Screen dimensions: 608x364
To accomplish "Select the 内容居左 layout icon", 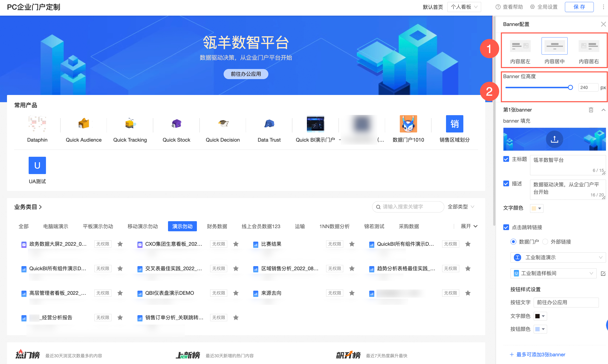I will click(x=520, y=46).
